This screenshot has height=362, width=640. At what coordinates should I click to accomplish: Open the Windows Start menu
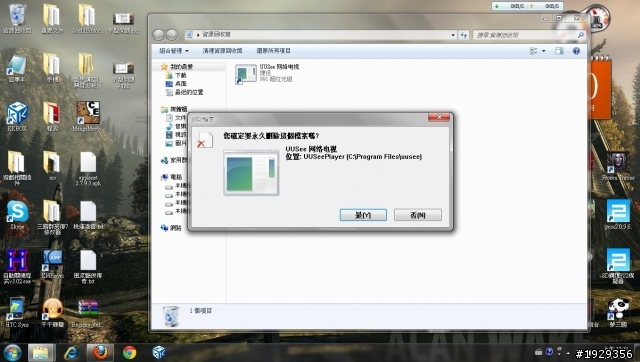pyautogui.click(x=12, y=353)
